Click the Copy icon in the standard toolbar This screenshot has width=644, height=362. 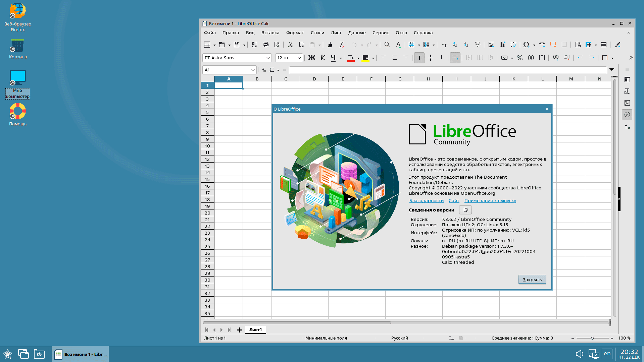(302, 45)
